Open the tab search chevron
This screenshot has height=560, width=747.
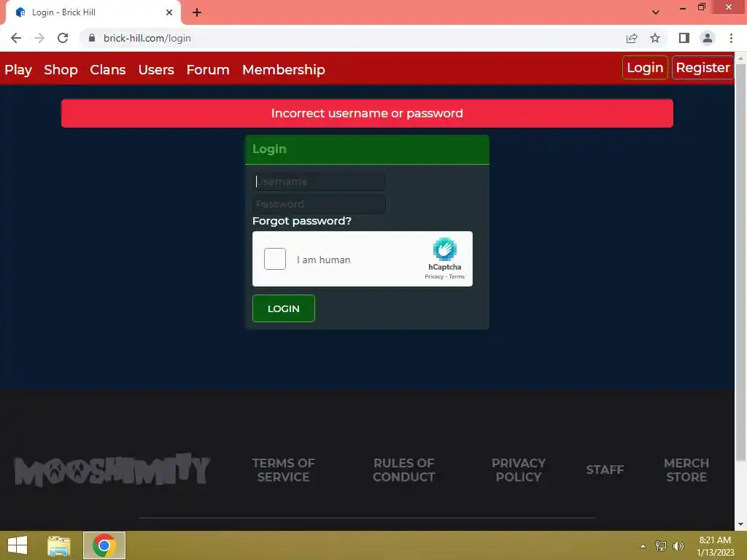656,12
